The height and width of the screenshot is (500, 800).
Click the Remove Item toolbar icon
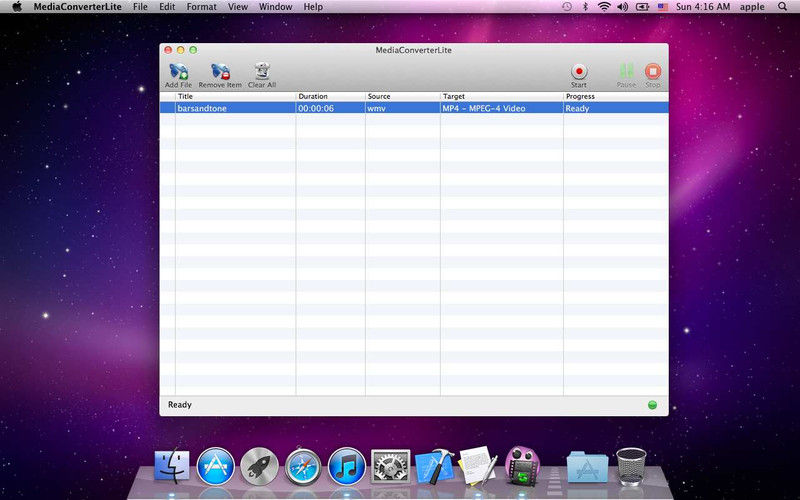[x=220, y=75]
